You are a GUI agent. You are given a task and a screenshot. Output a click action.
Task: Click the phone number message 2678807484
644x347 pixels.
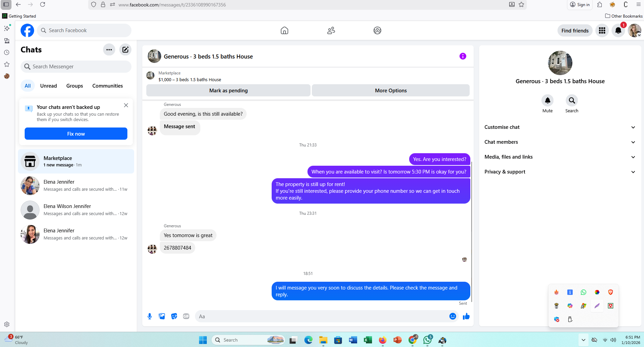177,248
